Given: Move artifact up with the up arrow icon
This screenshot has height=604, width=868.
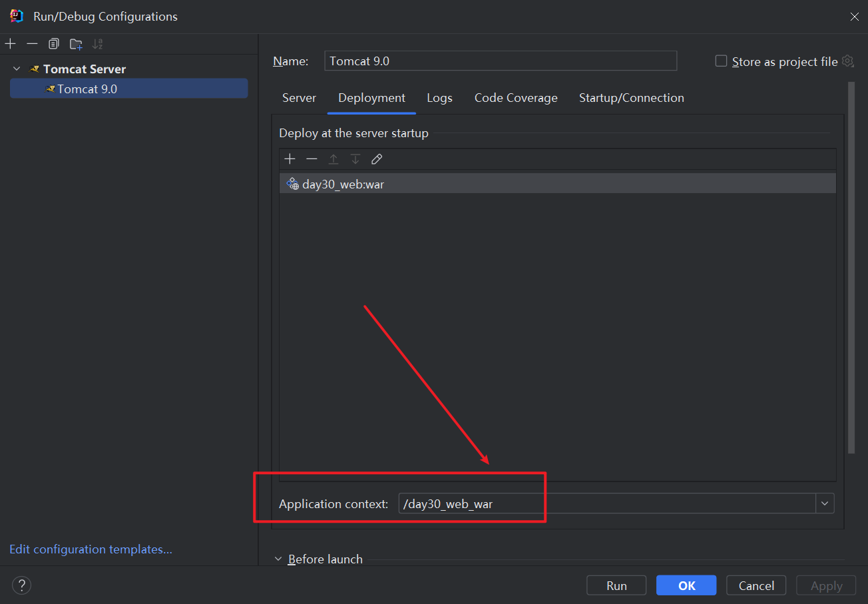Looking at the screenshot, I should coord(333,158).
